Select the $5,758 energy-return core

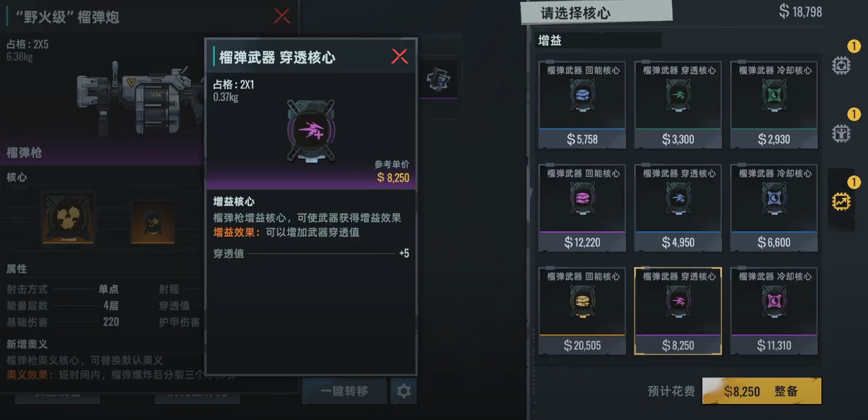(582, 104)
